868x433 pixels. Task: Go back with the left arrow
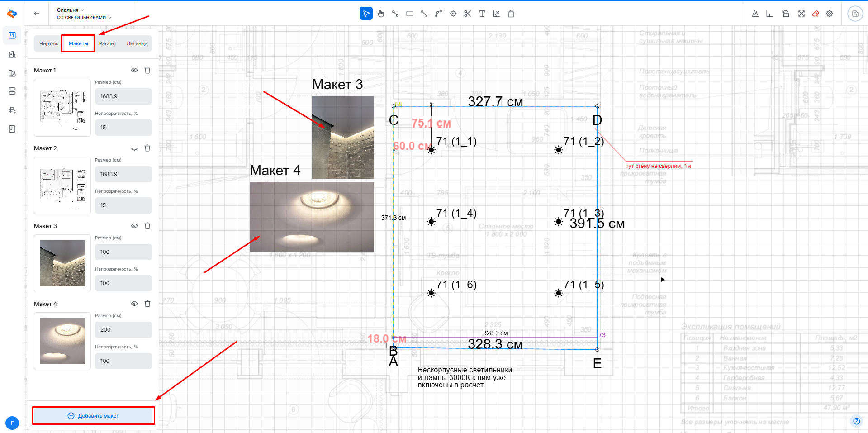[x=37, y=14]
